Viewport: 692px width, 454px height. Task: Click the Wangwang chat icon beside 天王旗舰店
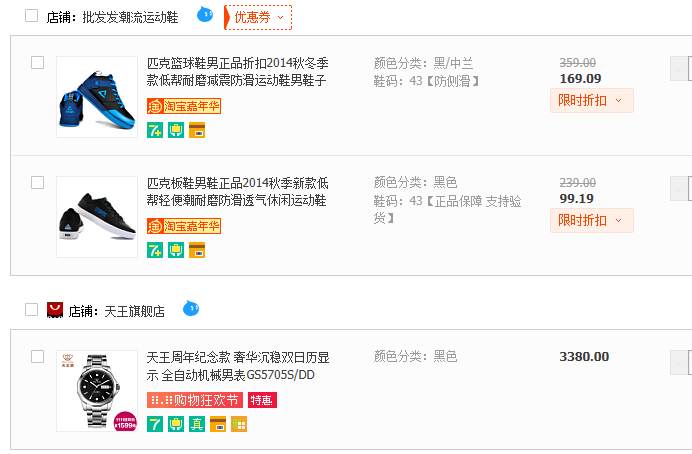[191, 309]
